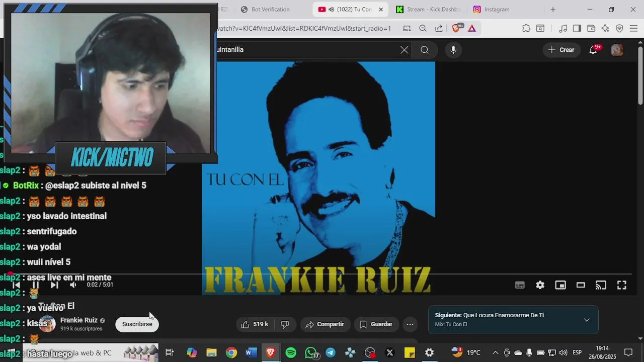Open Telegram from taskbar
644x362 pixels.
331,353
